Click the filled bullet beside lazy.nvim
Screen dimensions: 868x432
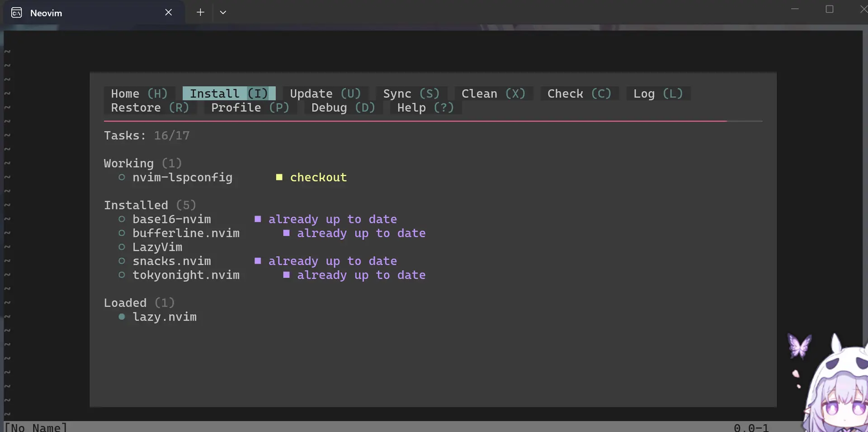122,317
